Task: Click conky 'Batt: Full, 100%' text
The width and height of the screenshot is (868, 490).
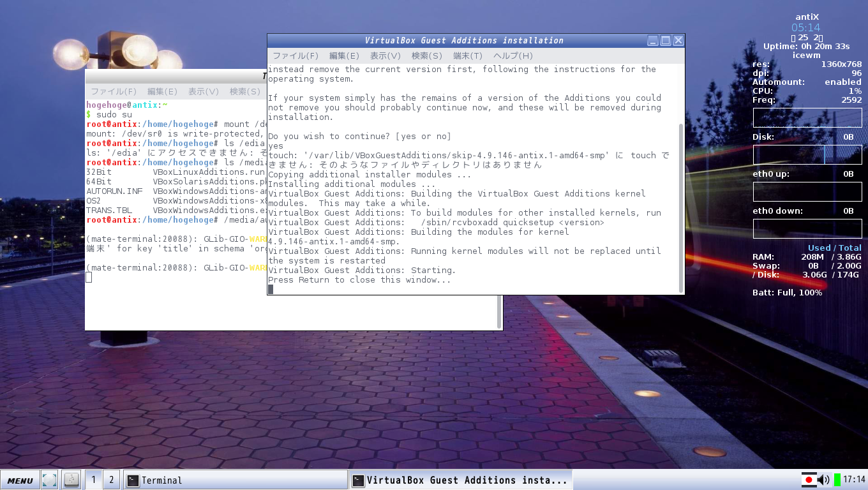Action: point(787,293)
